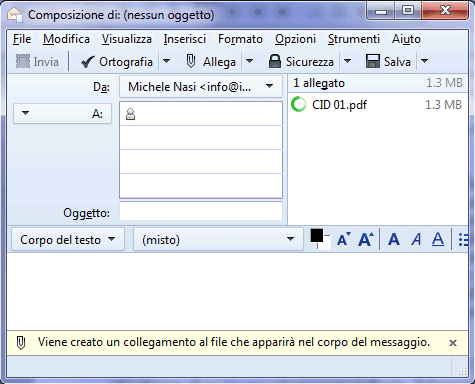The image size is (475, 384).
Task: Click the contact icon in recipient row
Action: [x=130, y=114]
